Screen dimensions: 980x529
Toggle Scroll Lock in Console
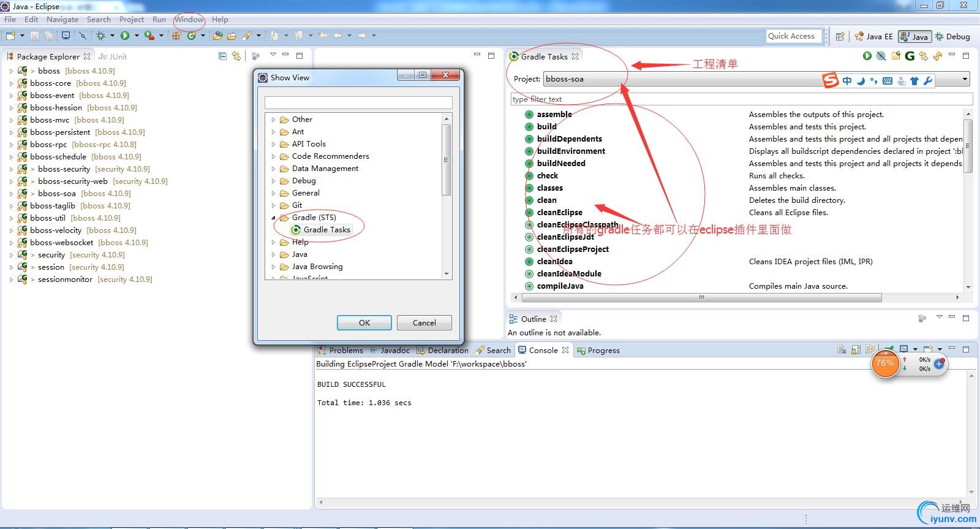856,349
